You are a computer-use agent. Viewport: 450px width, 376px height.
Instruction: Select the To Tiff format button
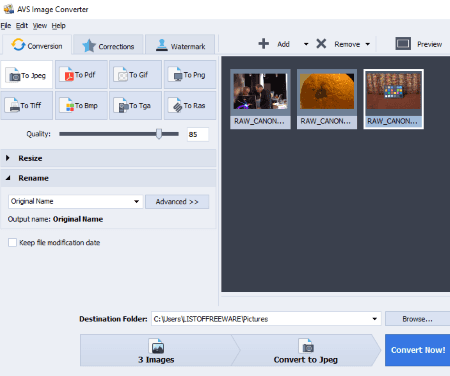pyautogui.click(x=27, y=105)
